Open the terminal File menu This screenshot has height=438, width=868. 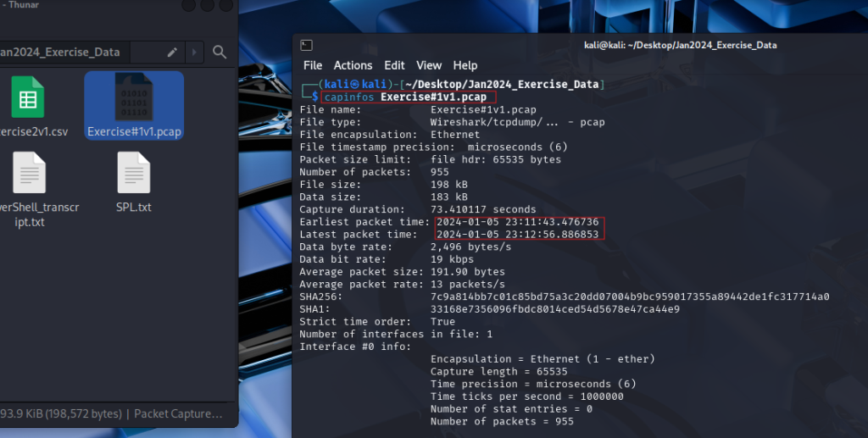tap(313, 65)
